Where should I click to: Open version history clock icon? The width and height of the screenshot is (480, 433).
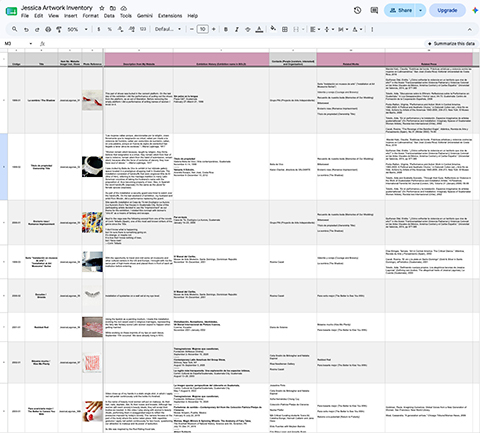click(357, 10)
